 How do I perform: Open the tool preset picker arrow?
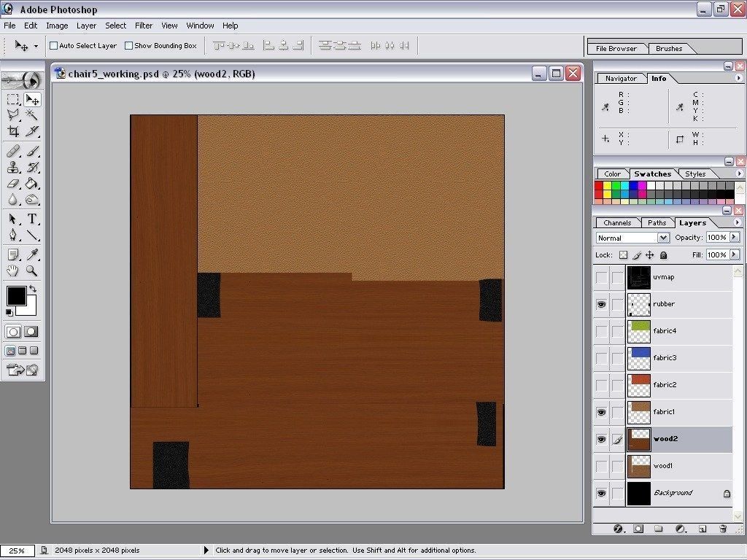(36, 46)
